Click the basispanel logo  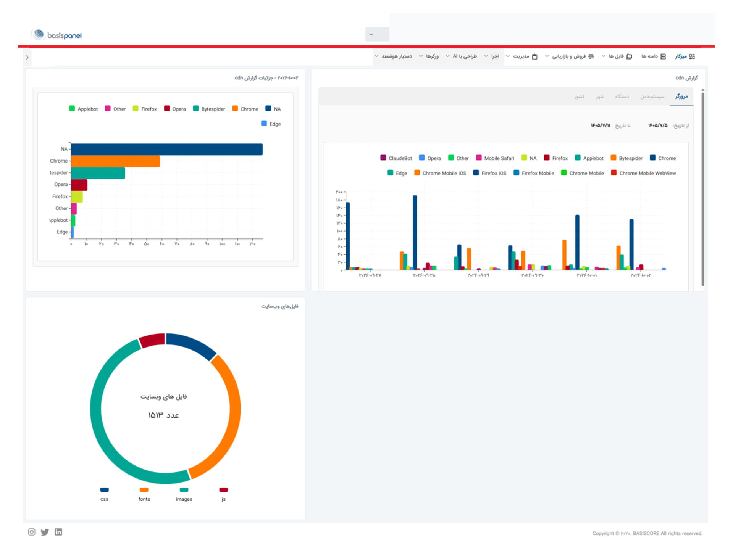pyautogui.click(x=57, y=35)
